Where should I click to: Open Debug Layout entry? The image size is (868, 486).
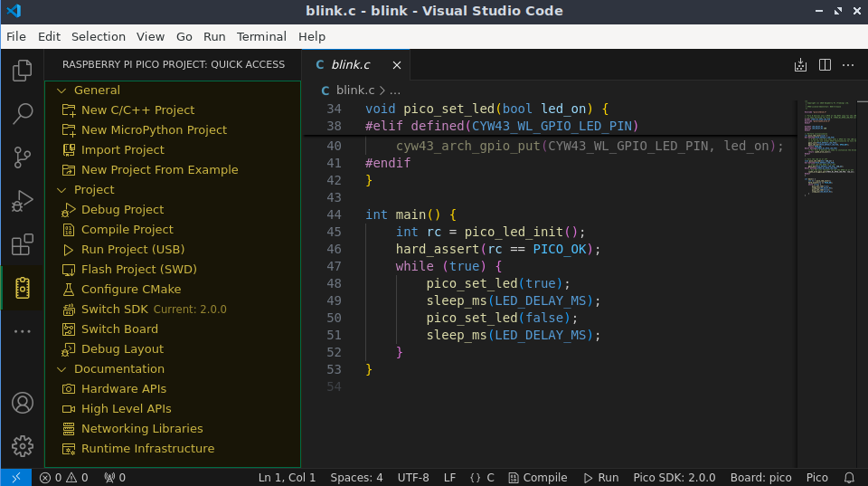(173, 349)
